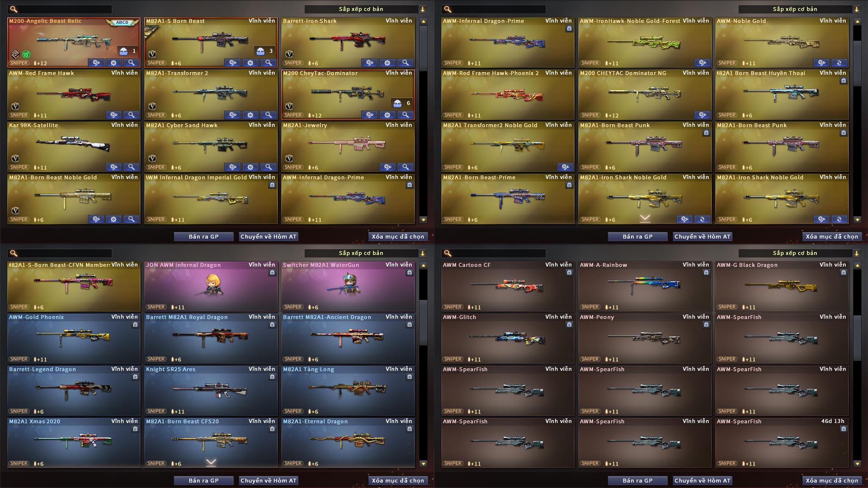868x488 pixels.
Task: Open upgrade wrench icon on M200-Angelic Beast Relic
Action: (96, 63)
